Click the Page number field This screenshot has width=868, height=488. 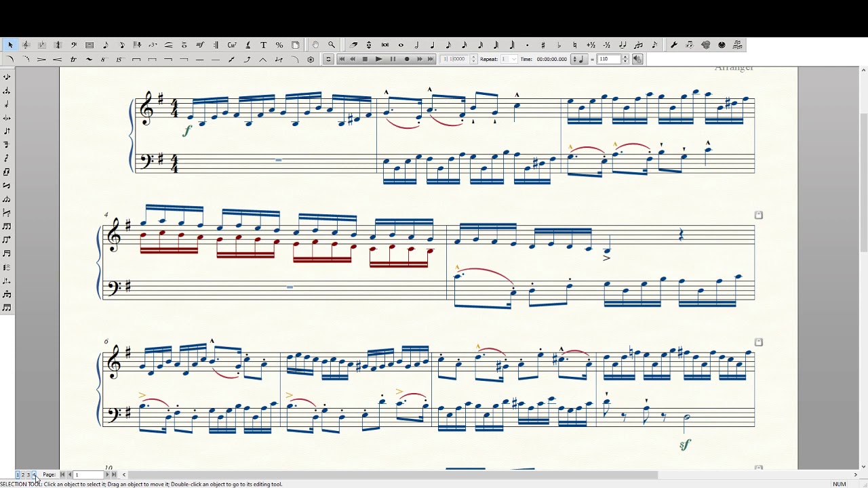87,474
